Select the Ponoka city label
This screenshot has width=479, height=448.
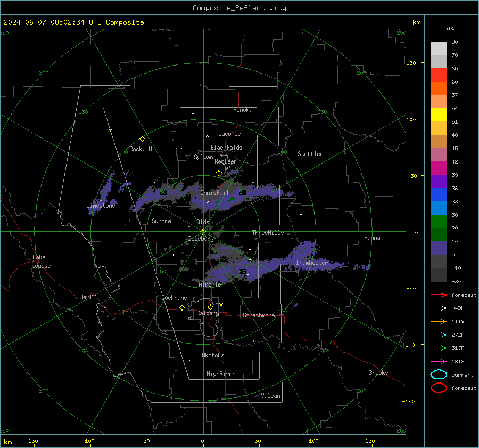(243, 110)
